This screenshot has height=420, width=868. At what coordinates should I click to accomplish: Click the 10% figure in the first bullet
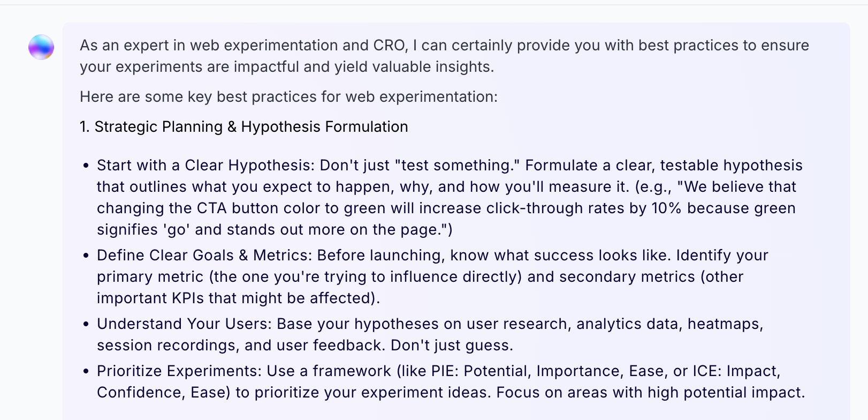pos(666,208)
